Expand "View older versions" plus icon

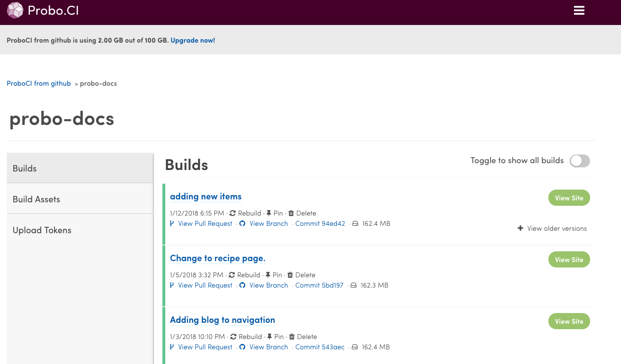520,228
